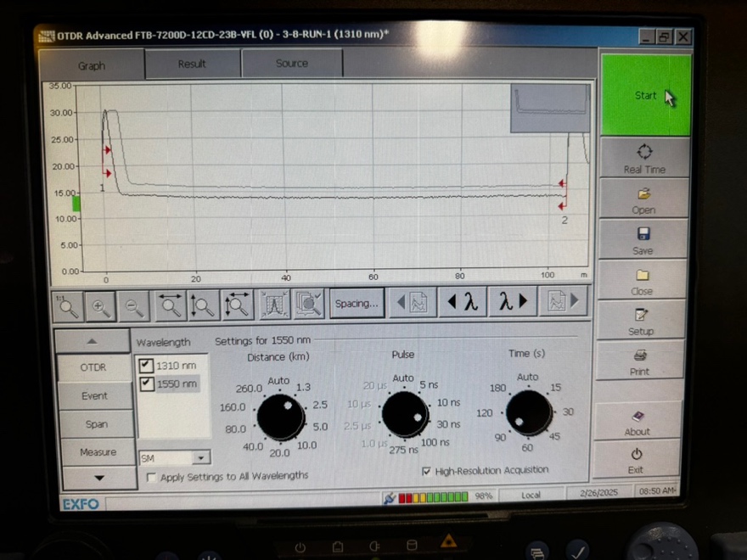This screenshot has height=560, width=747.
Task: Switch to previous wavelength trace
Action: (x=463, y=302)
